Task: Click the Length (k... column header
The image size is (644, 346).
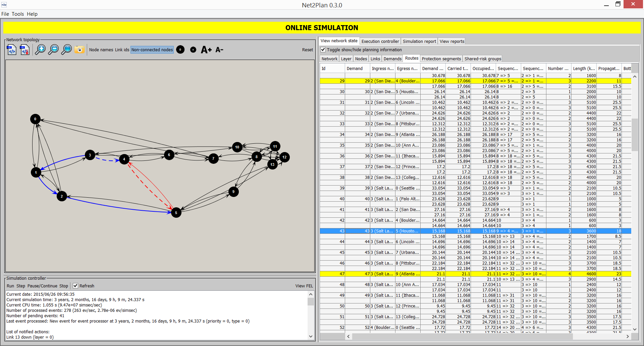Action: pos(584,68)
